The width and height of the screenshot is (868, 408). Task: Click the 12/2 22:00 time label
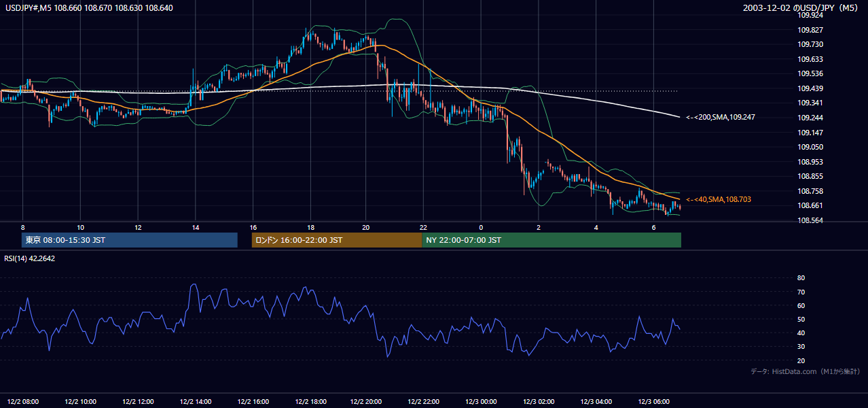pos(424,401)
